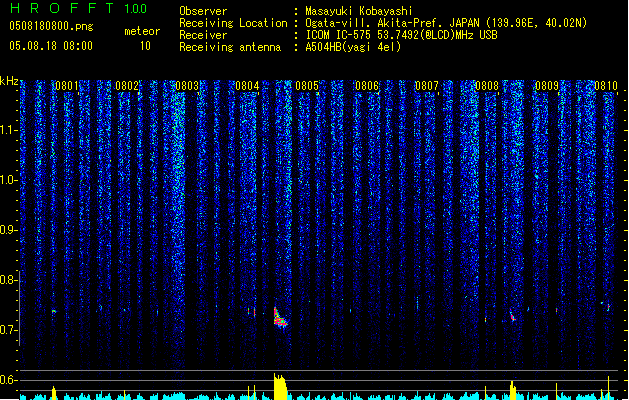The width and height of the screenshot is (629, 400).
Task: Click the 0806 time marker
Action: [367, 86]
